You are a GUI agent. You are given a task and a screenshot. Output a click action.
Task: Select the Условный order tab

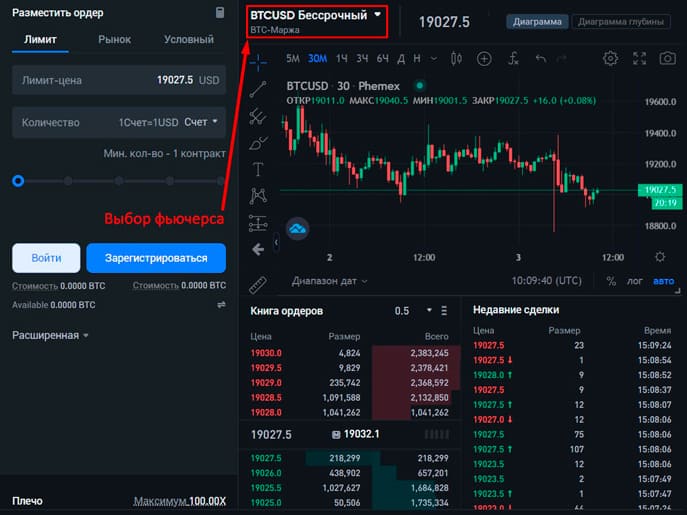pos(189,39)
